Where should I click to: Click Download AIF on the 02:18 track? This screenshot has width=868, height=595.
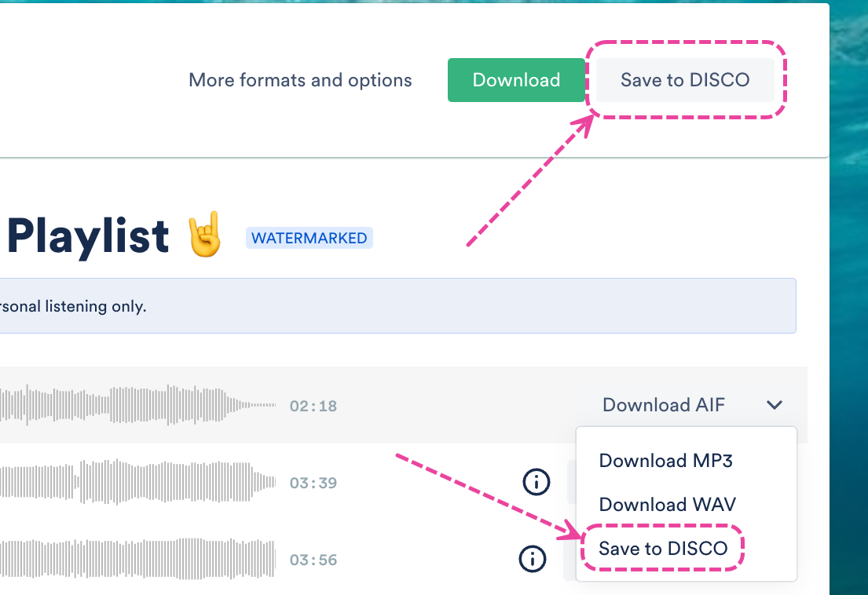click(x=663, y=405)
